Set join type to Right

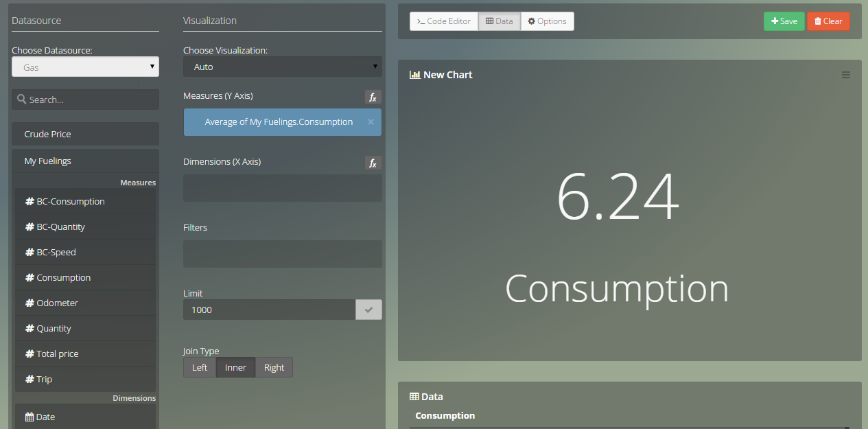point(274,367)
